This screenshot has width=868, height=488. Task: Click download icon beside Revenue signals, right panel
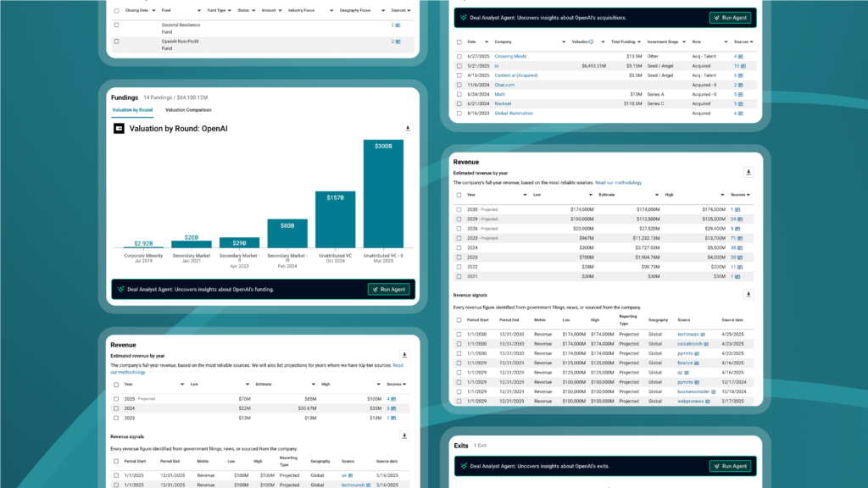point(748,295)
